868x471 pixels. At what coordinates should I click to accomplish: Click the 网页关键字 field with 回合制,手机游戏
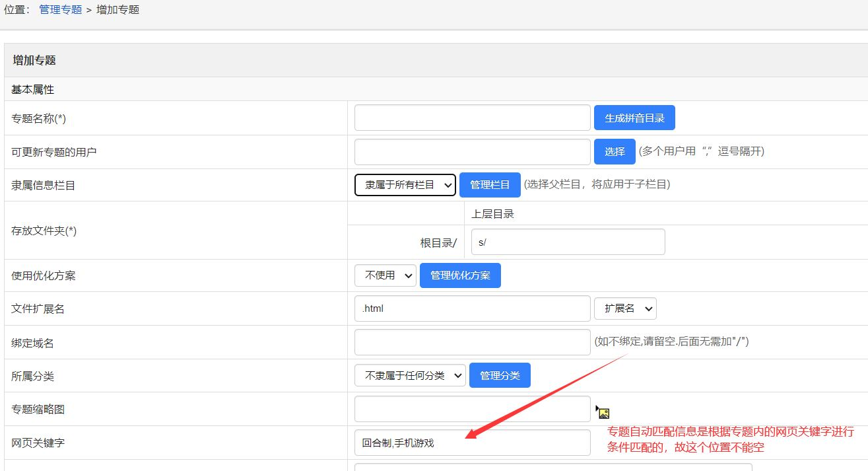coord(473,443)
